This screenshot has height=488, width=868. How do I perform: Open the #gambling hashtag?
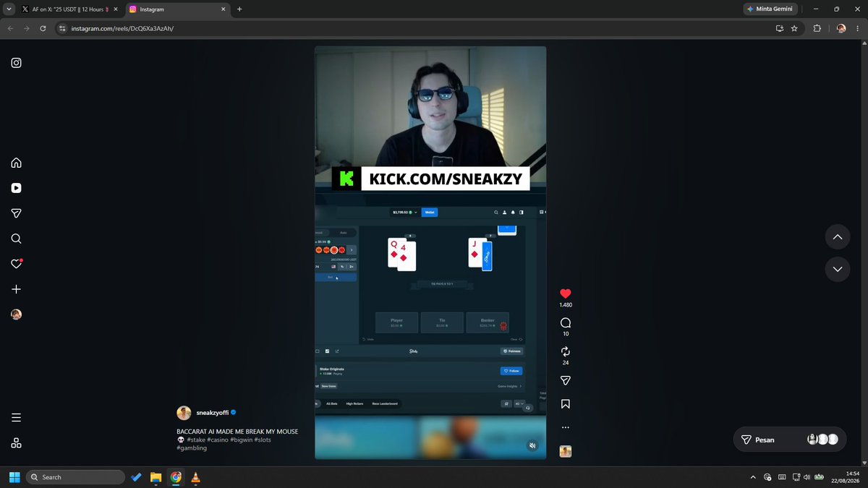192,448
